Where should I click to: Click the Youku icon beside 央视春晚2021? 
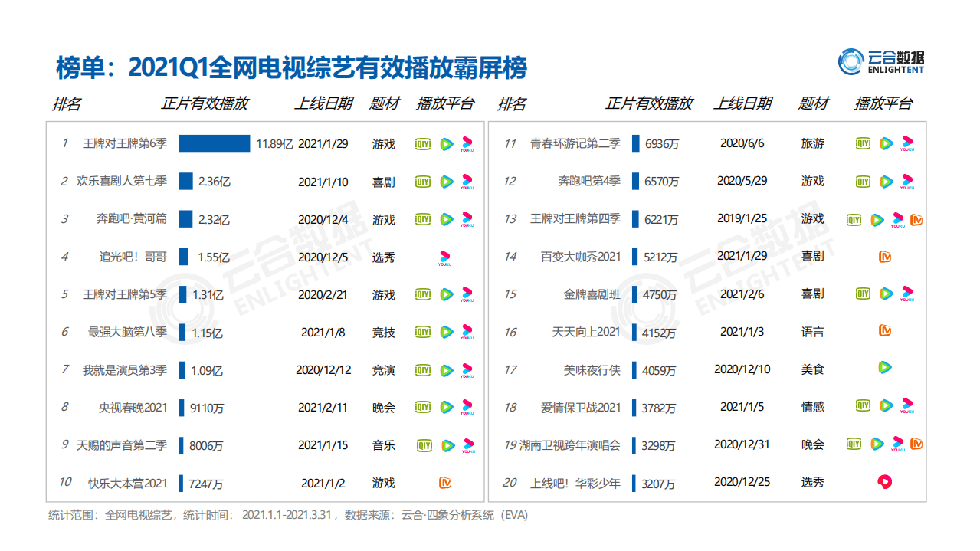pos(465,408)
